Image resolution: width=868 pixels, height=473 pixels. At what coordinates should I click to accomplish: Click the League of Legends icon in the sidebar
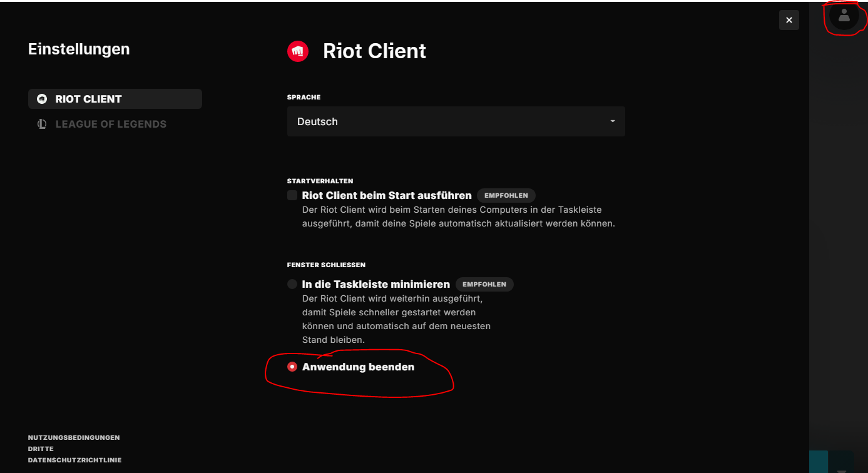pyautogui.click(x=41, y=123)
